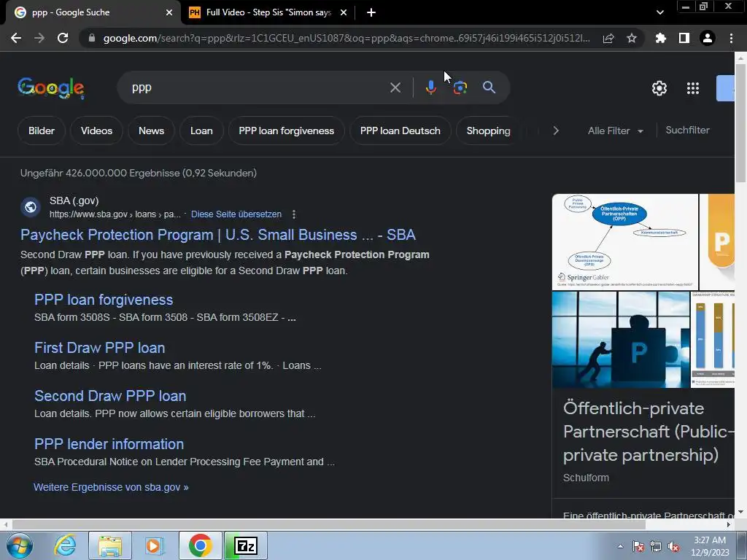This screenshot has width=747, height=560.
Task: Open Windows Start button
Action: click(x=20, y=545)
